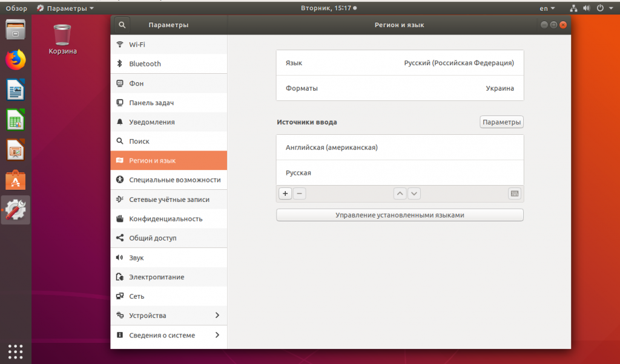The image size is (620, 364).
Task: Open the Параметры app menu in top bar
Action: [x=65, y=8]
